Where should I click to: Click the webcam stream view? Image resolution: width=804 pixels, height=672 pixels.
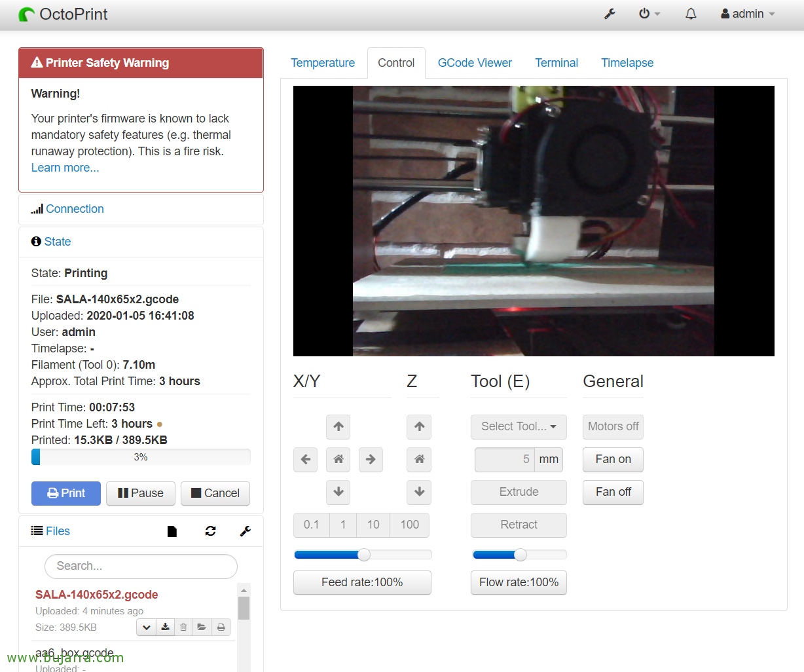tap(534, 221)
